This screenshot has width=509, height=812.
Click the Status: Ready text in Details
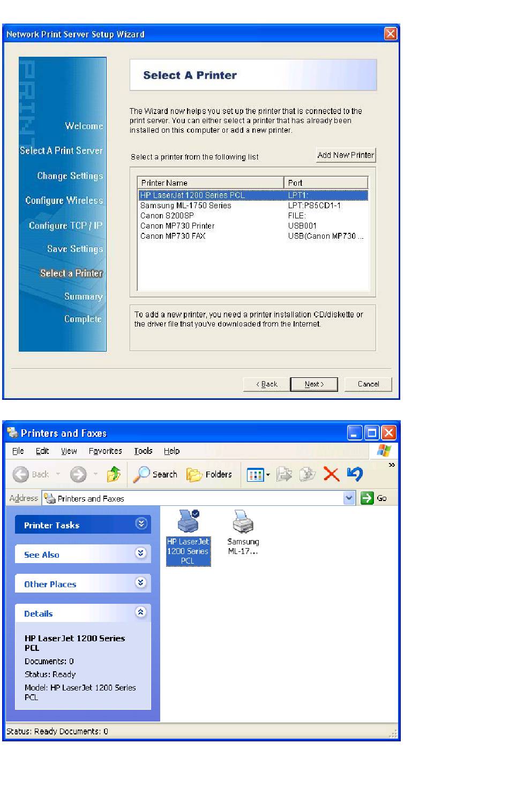point(50,674)
